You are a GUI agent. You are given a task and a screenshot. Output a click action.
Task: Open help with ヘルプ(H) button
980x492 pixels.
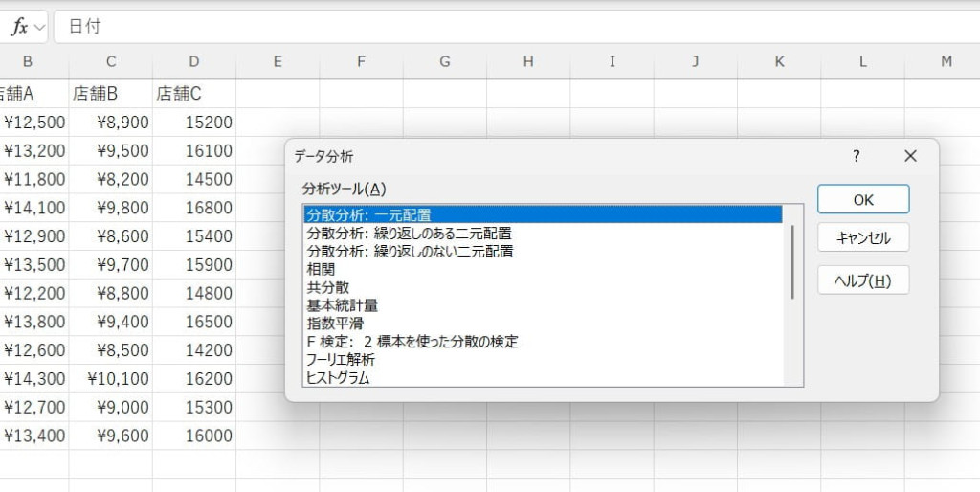tap(862, 280)
